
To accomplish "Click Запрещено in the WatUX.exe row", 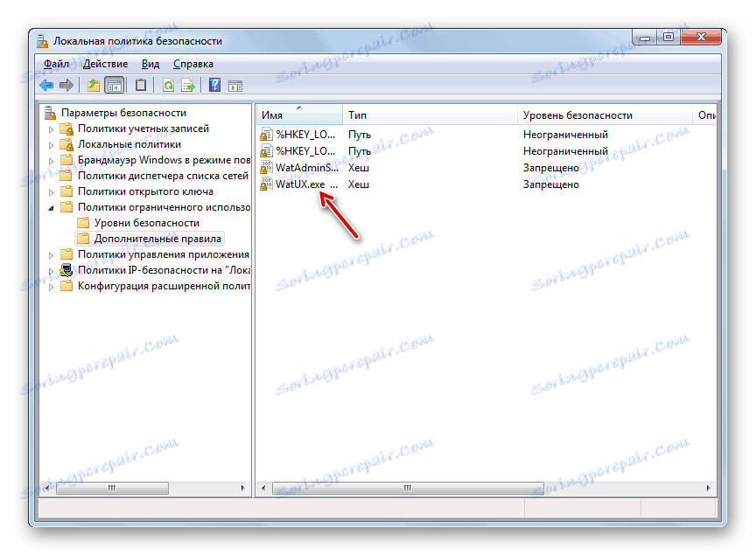I will (551, 184).
